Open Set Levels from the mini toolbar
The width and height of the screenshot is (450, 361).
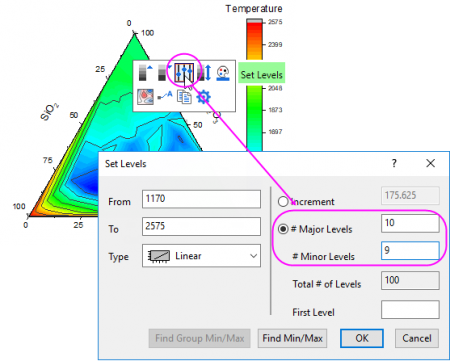click(184, 73)
